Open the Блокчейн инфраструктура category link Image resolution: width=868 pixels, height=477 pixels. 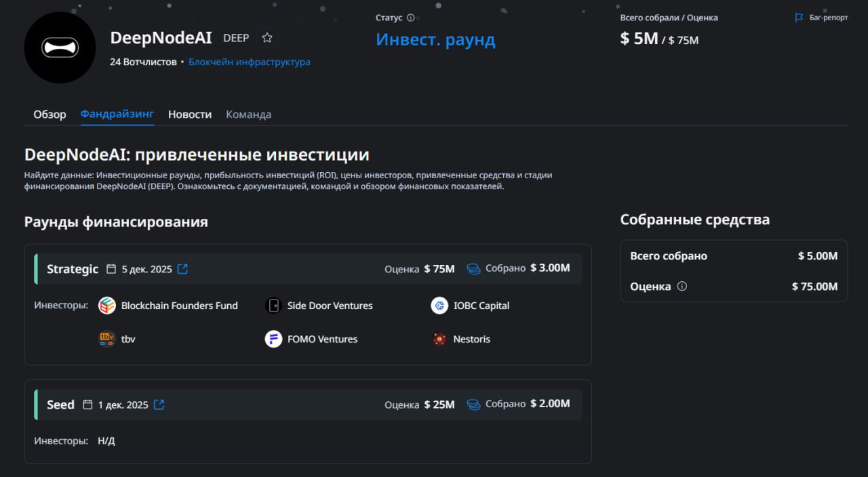pyautogui.click(x=250, y=62)
